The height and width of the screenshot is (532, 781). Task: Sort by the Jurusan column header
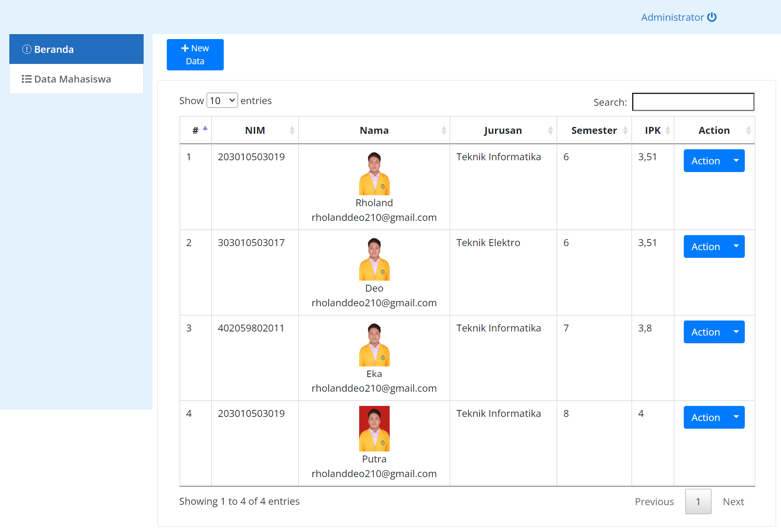click(551, 130)
